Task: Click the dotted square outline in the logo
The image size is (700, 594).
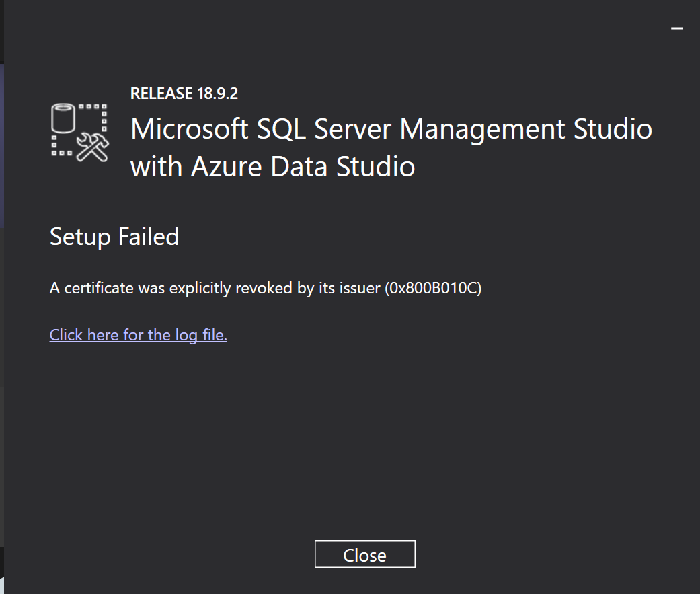Action: (94, 117)
